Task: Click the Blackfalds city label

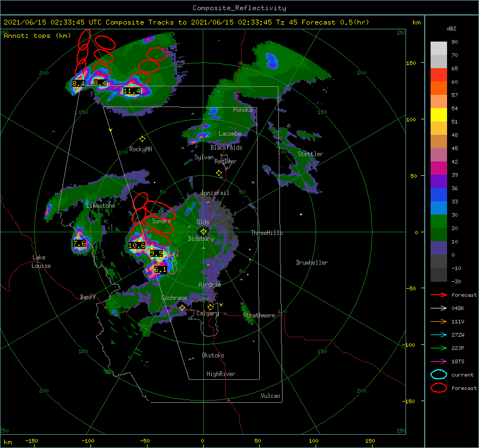Action: (x=226, y=148)
